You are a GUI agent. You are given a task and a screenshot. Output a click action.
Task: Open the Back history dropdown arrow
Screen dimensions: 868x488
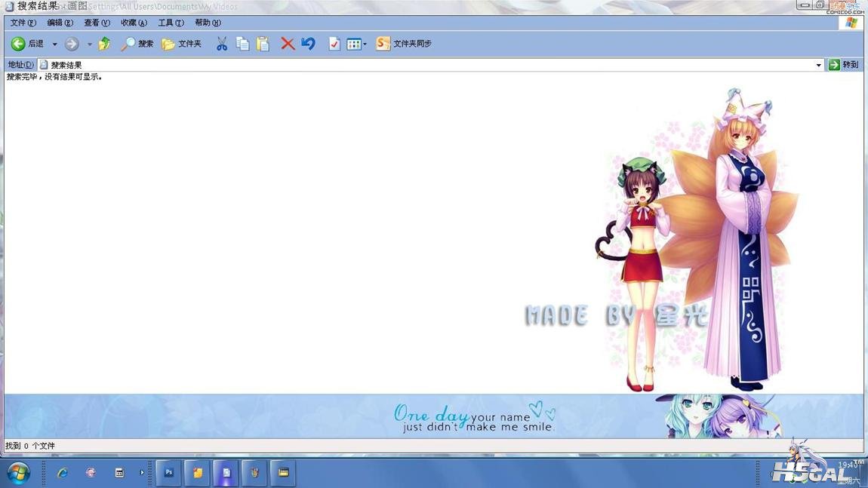(54, 45)
